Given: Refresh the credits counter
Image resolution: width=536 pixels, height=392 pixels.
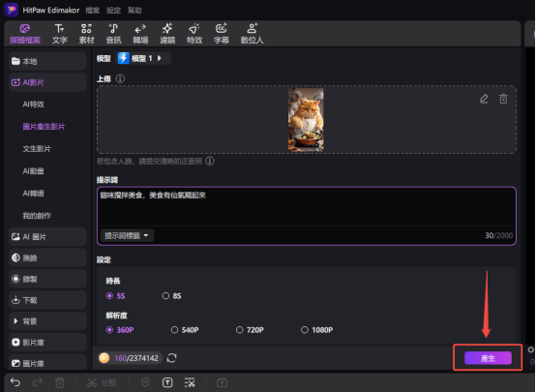Looking at the screenshot, I should click(171, 358).
